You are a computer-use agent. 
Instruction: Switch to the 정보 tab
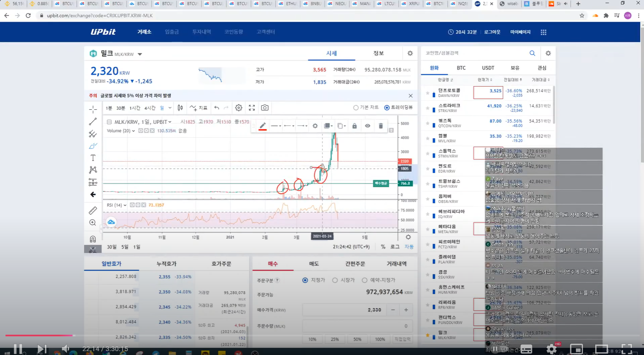point(378,53)
